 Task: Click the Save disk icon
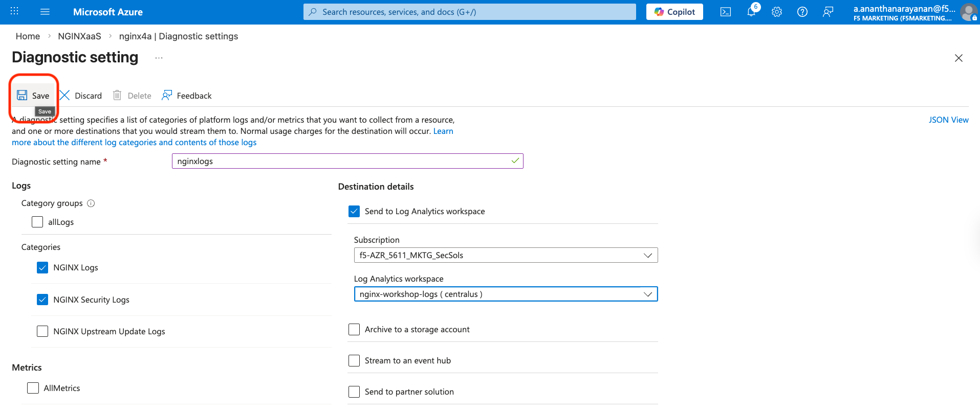coord(22,95)
